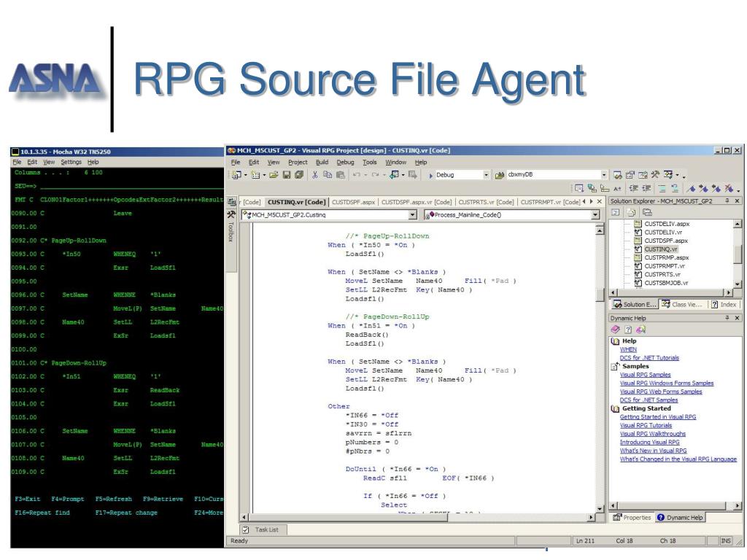Image resolution: width=747 pixels, height=560 pixels.
Task: Open the Project menu
Action: click(x=298, y=163)
